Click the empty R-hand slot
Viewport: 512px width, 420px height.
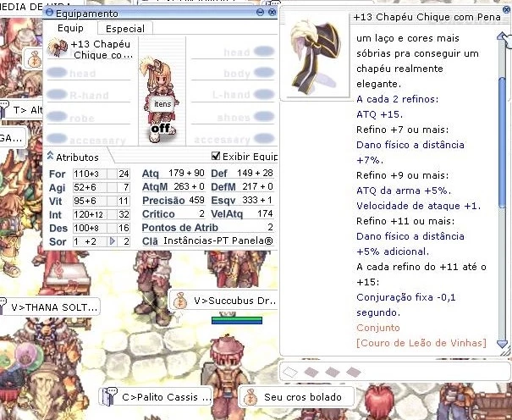89,95
